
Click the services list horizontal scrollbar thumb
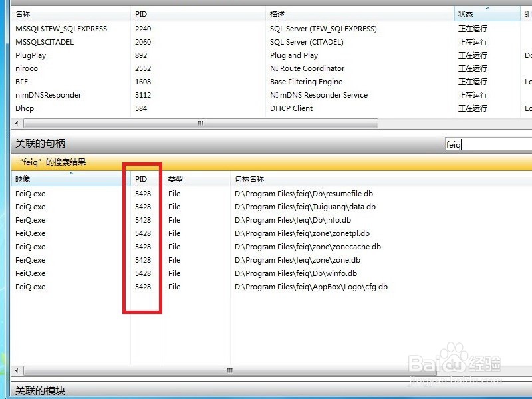pyautogui.click(x=201, y=123)
